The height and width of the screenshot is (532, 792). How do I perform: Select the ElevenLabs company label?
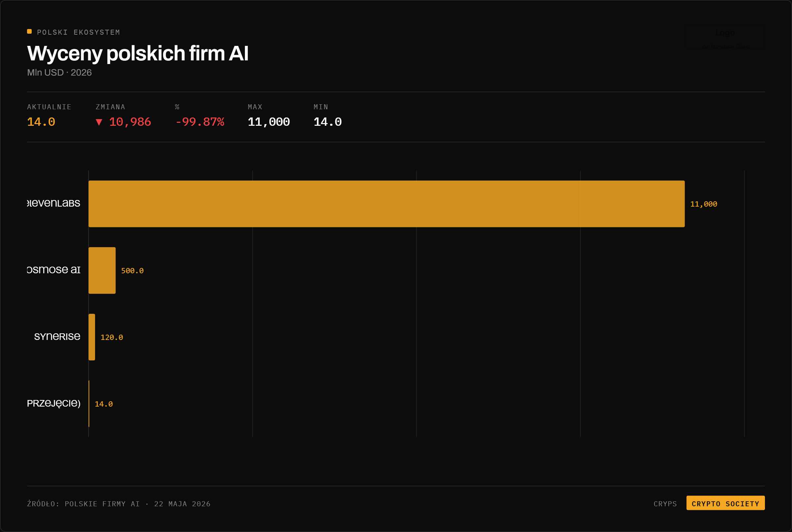[x=53, y=203]
